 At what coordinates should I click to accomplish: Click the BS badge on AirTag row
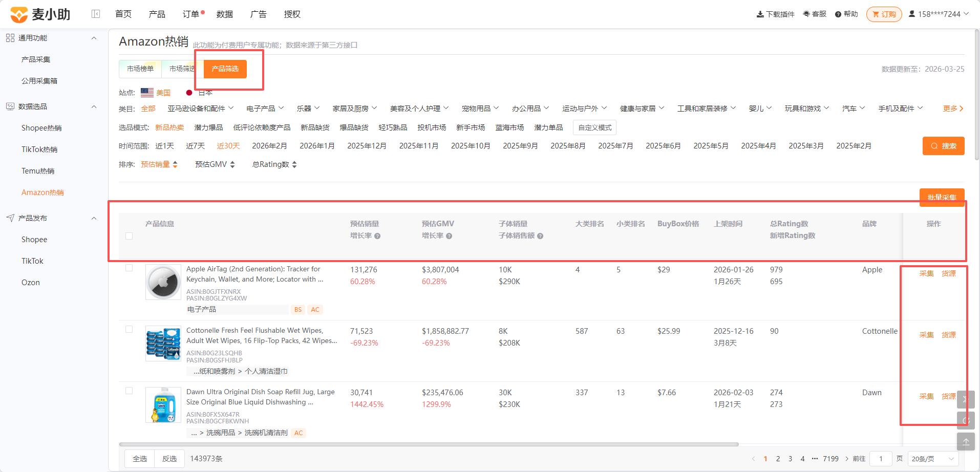298,310
